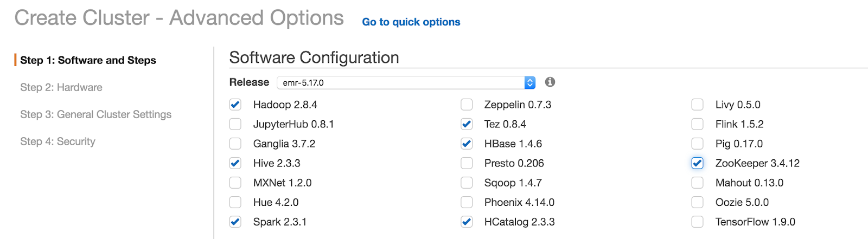Screen dimensions: 868x239
Task: Uncheck the Spark 2.3.1 checkbox
Action: point(235,222)
